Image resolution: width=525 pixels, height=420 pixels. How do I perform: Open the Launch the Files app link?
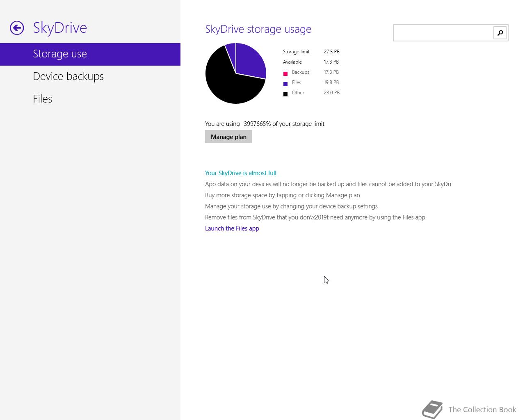pyautogui.click(x=232, y=228)
